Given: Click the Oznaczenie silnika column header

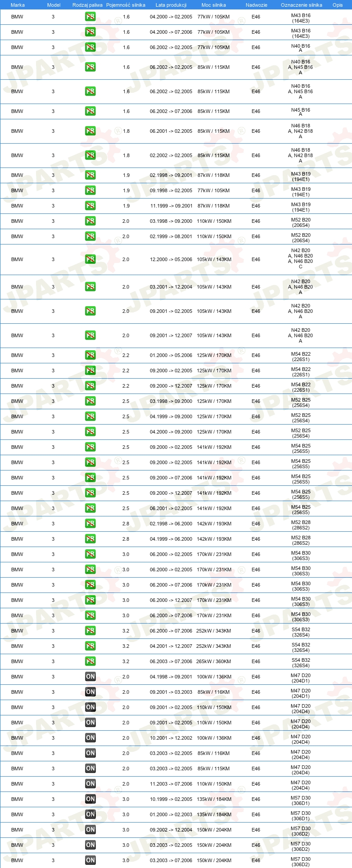Looking at the screenshot, I should coord(301,5).
